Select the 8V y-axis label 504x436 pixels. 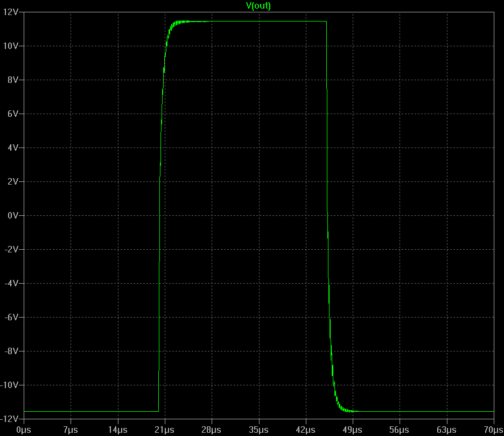pyautogui.click(x=13, y=80)
